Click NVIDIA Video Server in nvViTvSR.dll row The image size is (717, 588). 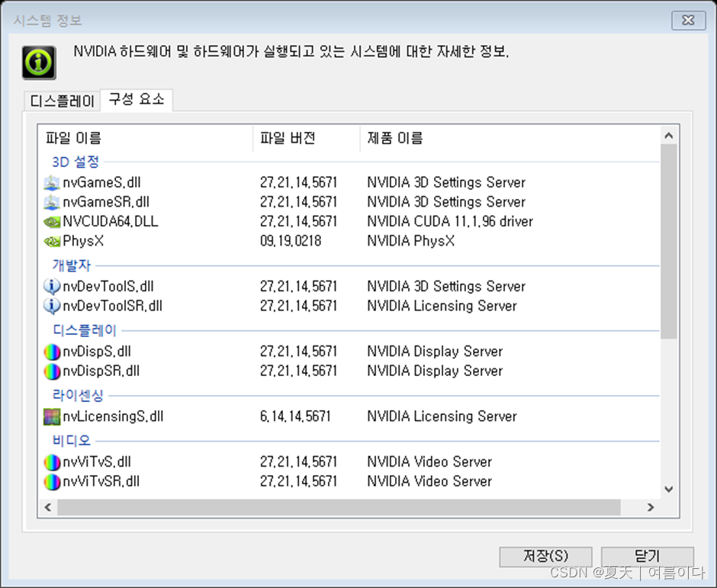[x=430, y=482]
